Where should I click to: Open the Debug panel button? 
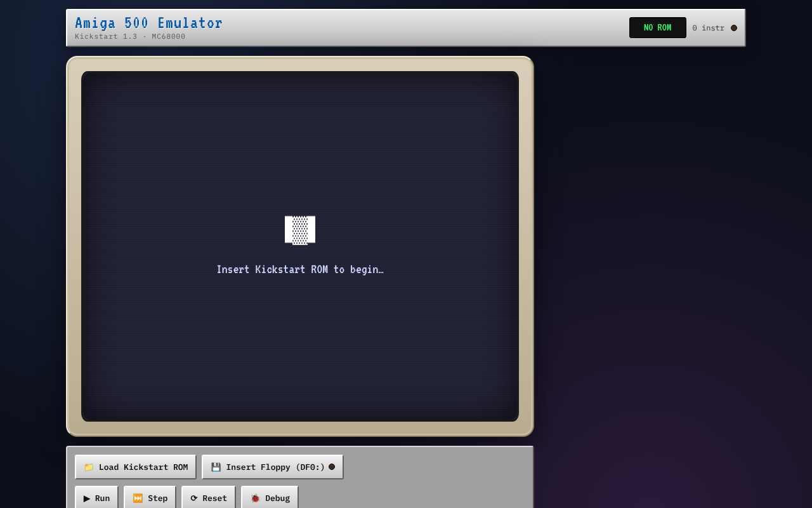[x=270, y=498]
